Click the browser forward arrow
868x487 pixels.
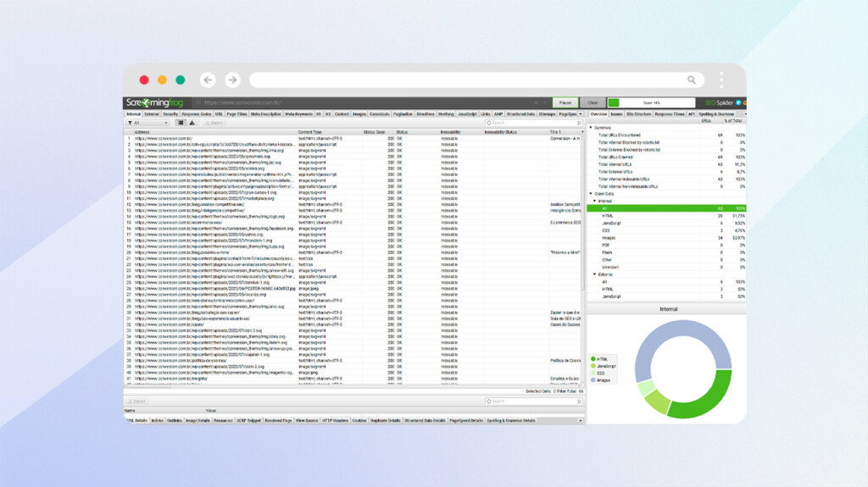(x=232, y=80)
